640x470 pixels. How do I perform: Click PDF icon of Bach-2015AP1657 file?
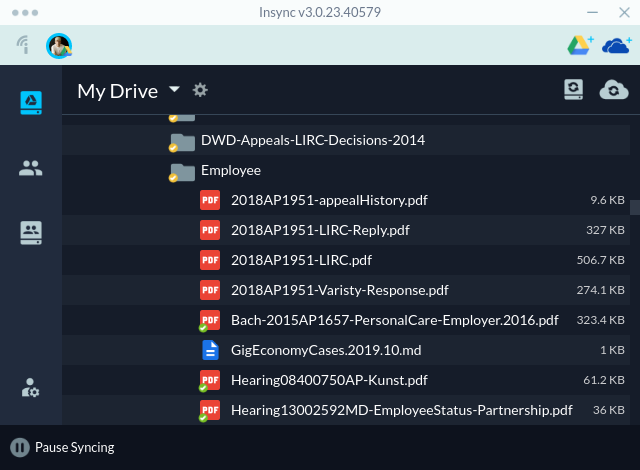pos(210,320)
